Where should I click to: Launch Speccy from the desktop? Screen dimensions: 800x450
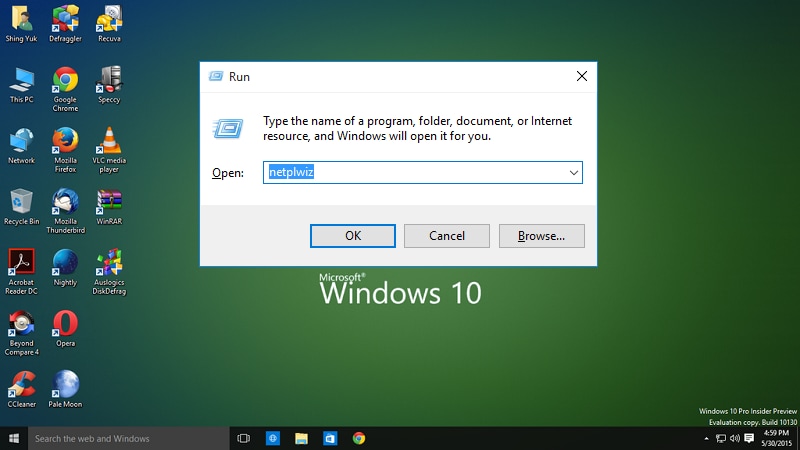[109, 85]
